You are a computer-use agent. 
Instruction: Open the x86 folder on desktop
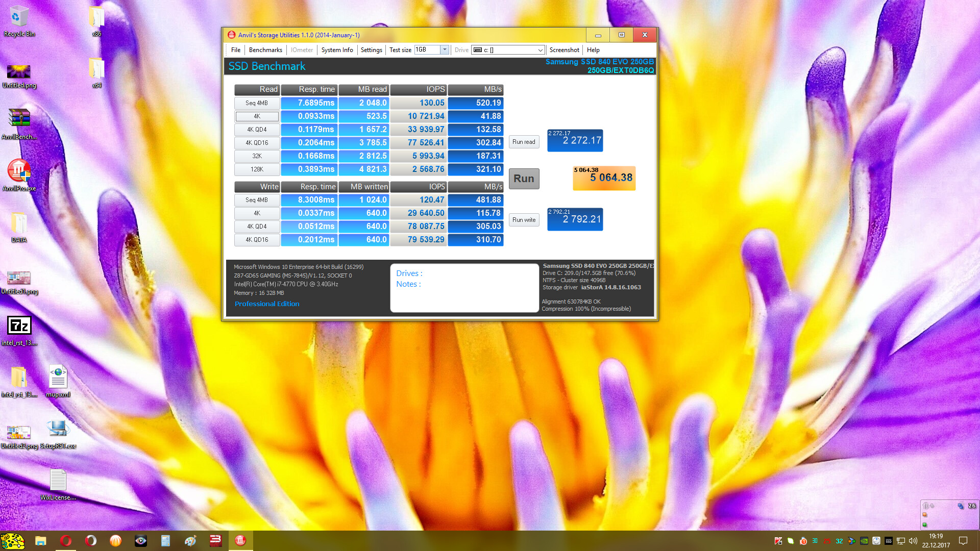96,21
